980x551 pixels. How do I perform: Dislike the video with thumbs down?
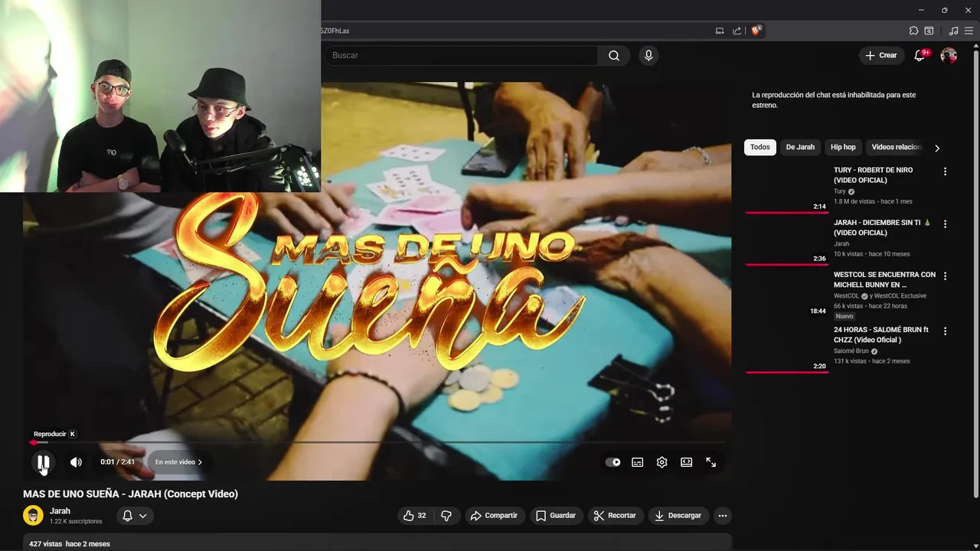click(446, 516)
